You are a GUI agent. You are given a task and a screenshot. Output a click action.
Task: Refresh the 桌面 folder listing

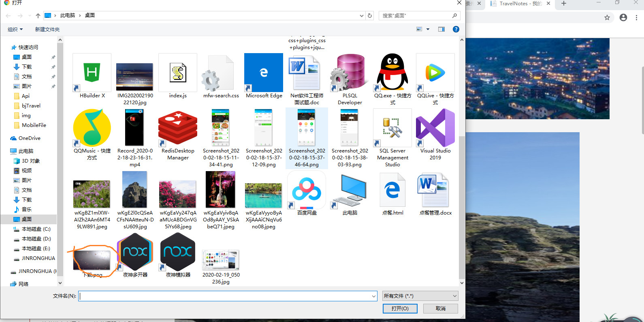[370, 15]
